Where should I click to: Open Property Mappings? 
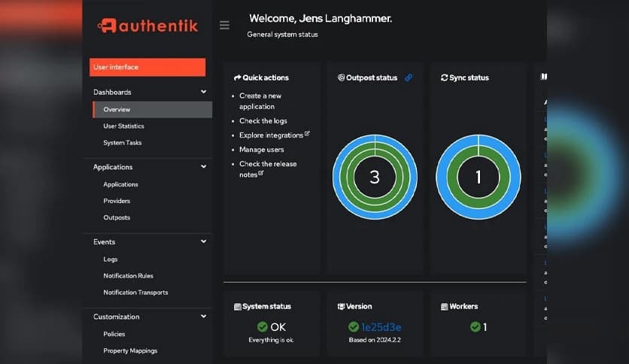coord(130,350)
